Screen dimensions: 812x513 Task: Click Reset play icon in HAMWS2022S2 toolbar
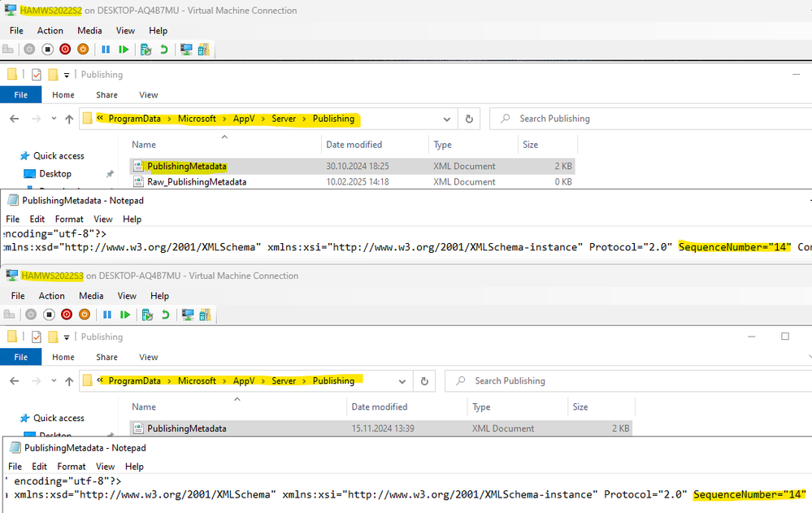click(x=124, y=50)
